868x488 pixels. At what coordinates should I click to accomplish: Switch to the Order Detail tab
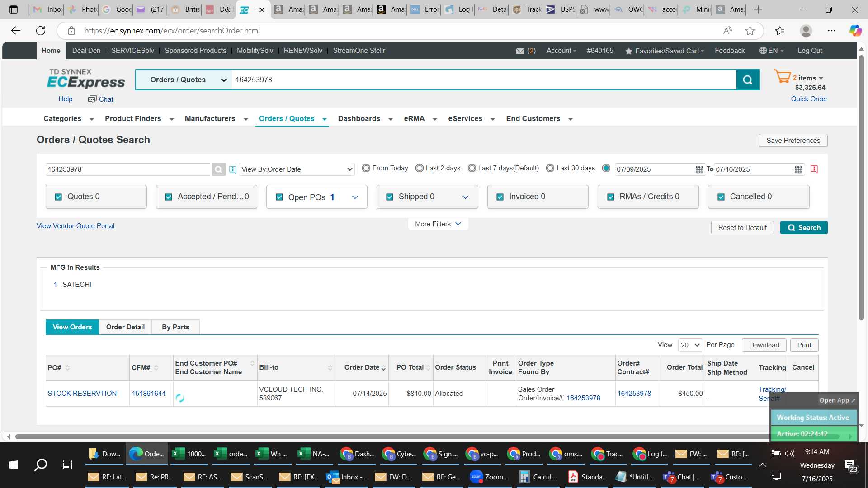(x=125, y=327)
